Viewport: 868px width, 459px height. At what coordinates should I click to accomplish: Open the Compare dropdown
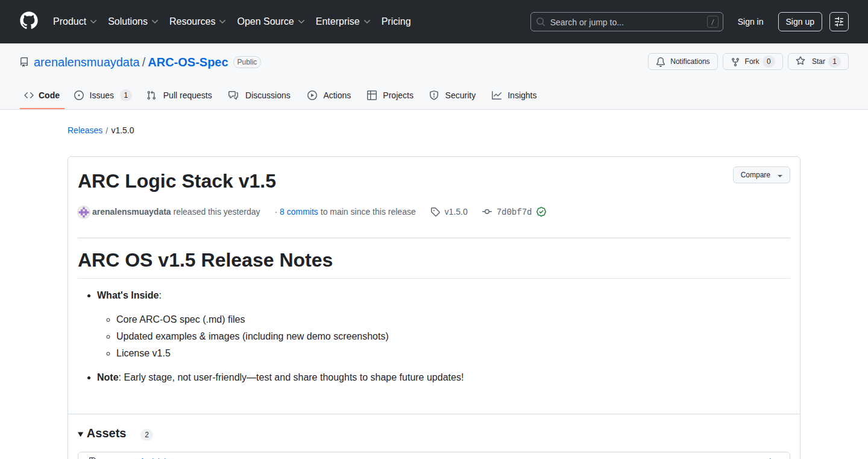click(761, 175)
